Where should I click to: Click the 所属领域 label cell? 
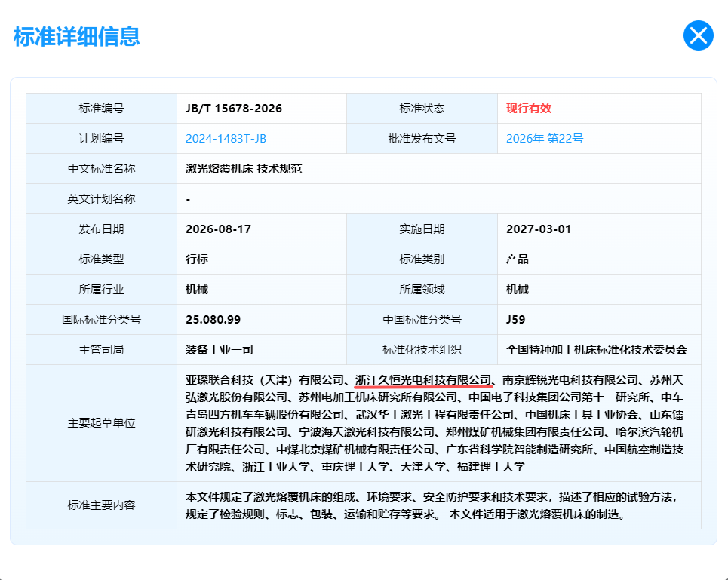pos(422,290)
